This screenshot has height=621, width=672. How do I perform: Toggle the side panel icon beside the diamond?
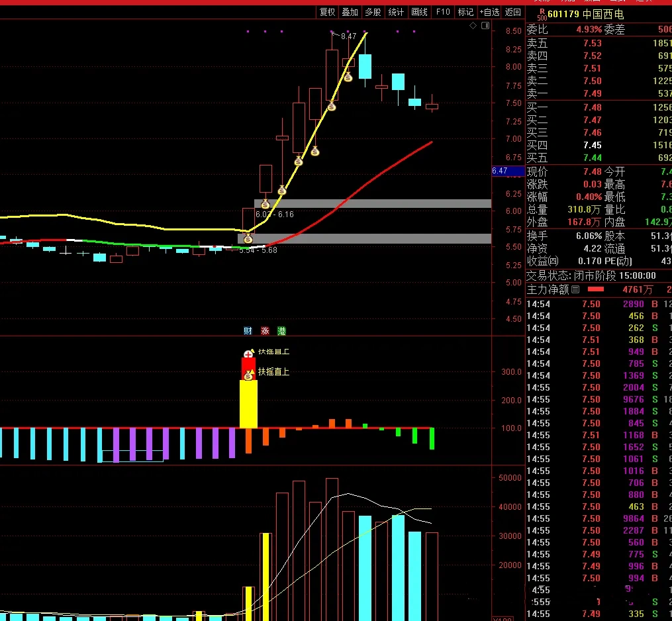coord(485,26)
